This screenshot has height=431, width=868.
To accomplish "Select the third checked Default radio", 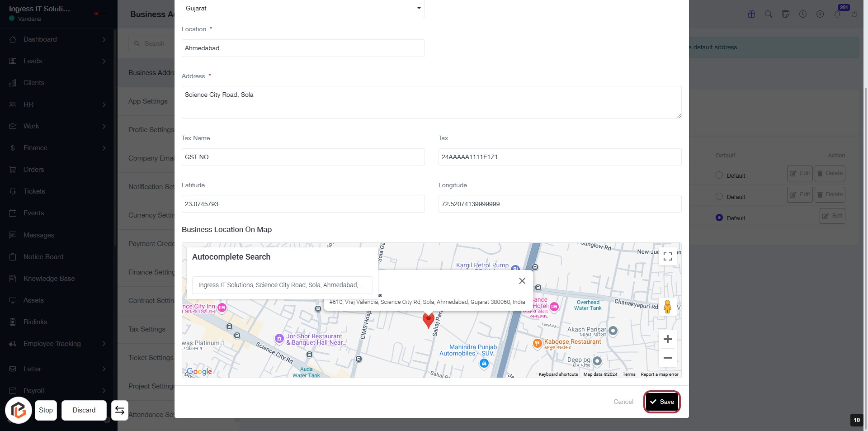I will click(719, 218).
